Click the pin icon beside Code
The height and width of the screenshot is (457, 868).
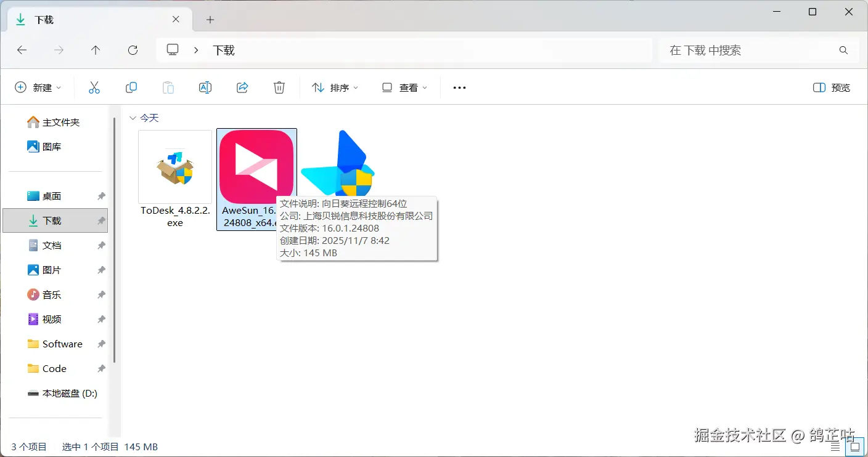[x=101, y=368]
